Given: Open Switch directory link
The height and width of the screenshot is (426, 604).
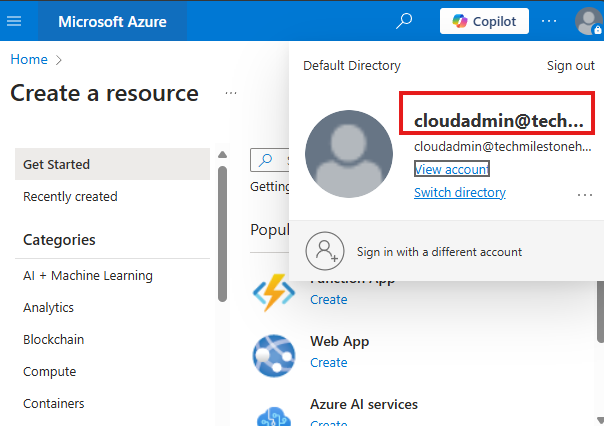Looking at the screenshot, I should pos(460,192).
